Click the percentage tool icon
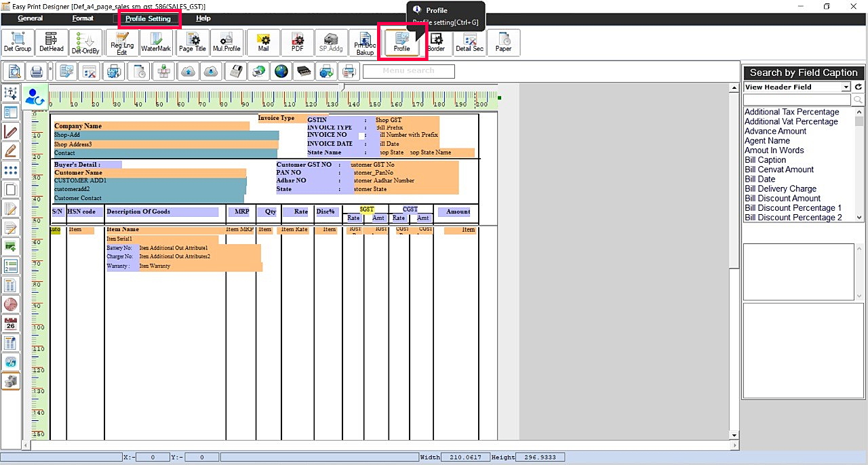 click(x=11, y=362)
